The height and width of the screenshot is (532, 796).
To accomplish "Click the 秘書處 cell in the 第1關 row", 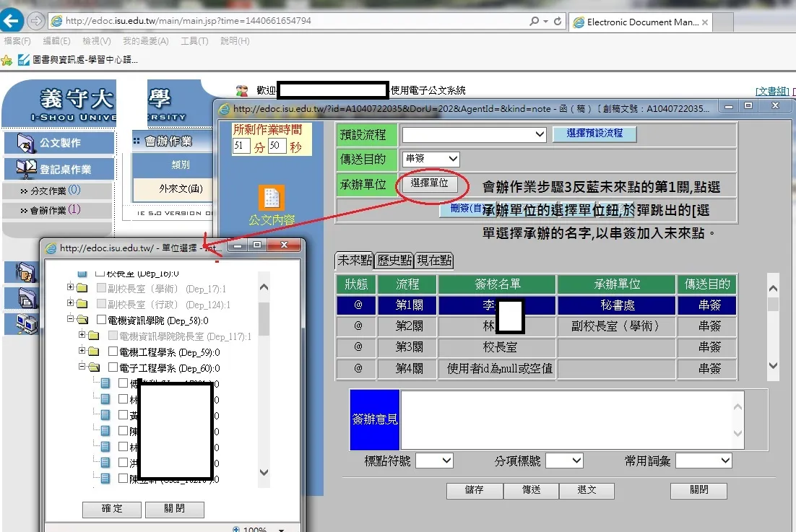I will pyautogui.click(x=617, y=305).
